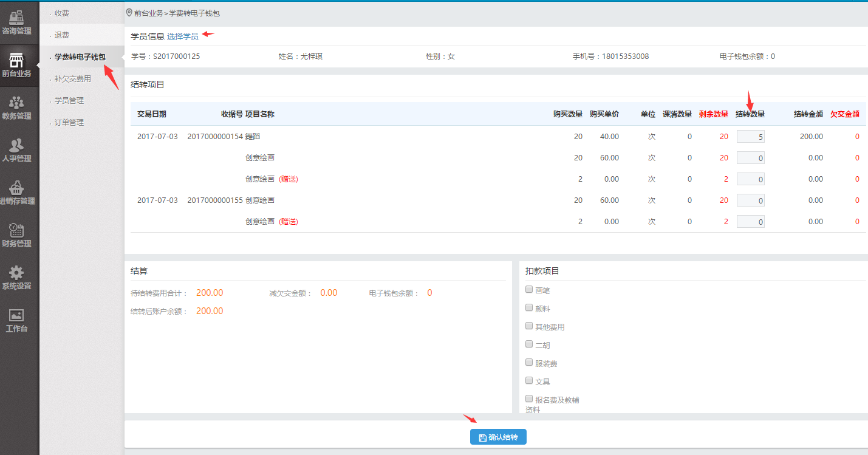The width and height of the screenshot is (868, 455).
Task: Click the 欠交金额 column header
Action: [x=845, y=114]
